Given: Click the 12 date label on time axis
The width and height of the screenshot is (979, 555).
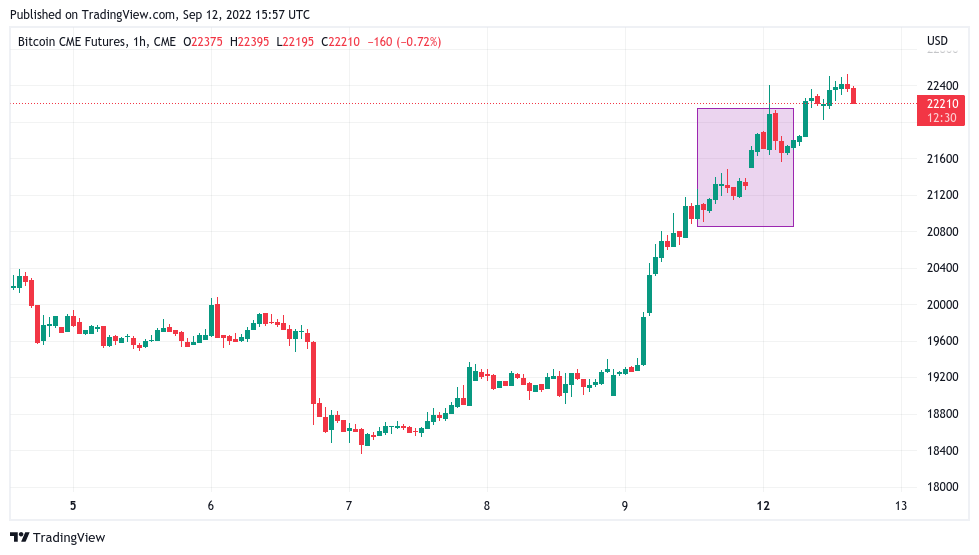Looking at the screenshot, I should [763, 506].
